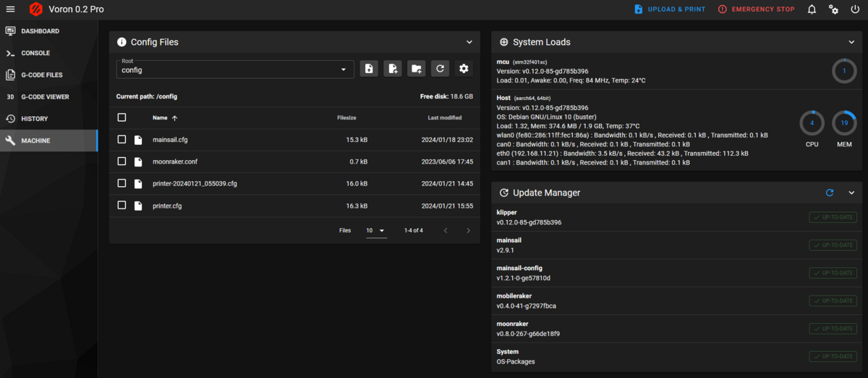Select the Machine page
The height and width of the screenshot is (378, 868).
[48, 140]
